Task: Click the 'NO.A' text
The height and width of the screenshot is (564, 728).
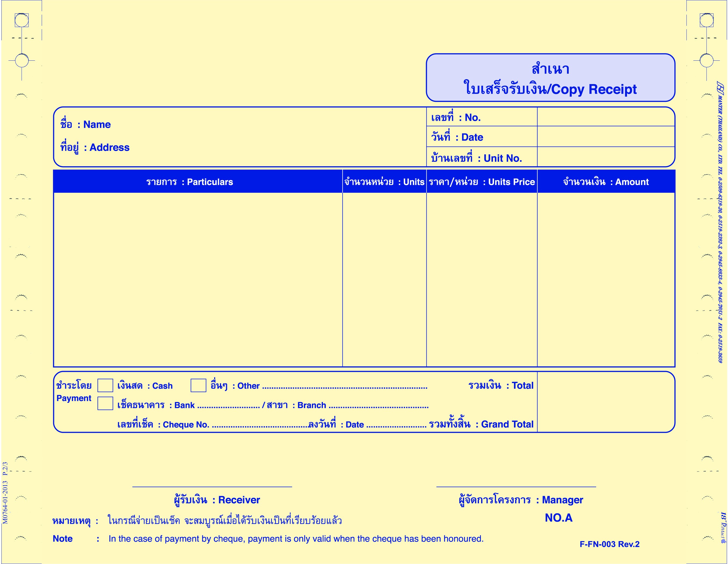Action: click(x=559, y=518)
